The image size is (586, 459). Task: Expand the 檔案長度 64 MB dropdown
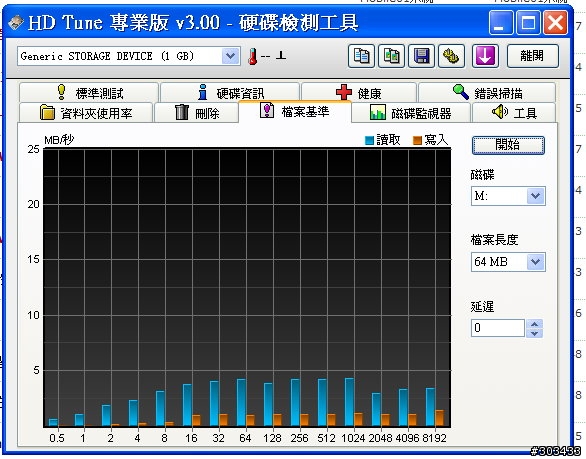point(536,262)
